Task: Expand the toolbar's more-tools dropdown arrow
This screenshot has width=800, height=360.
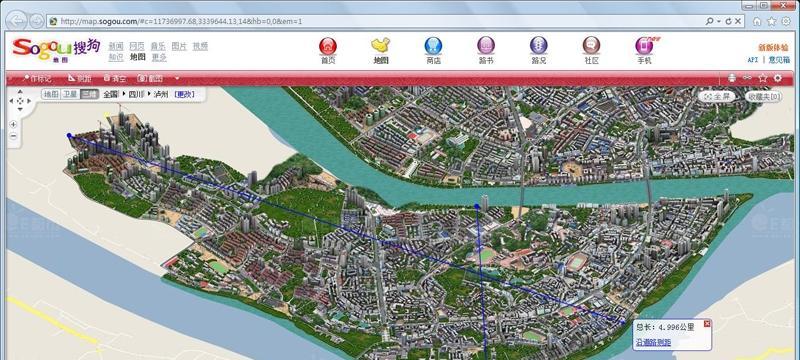Action: 177,79
